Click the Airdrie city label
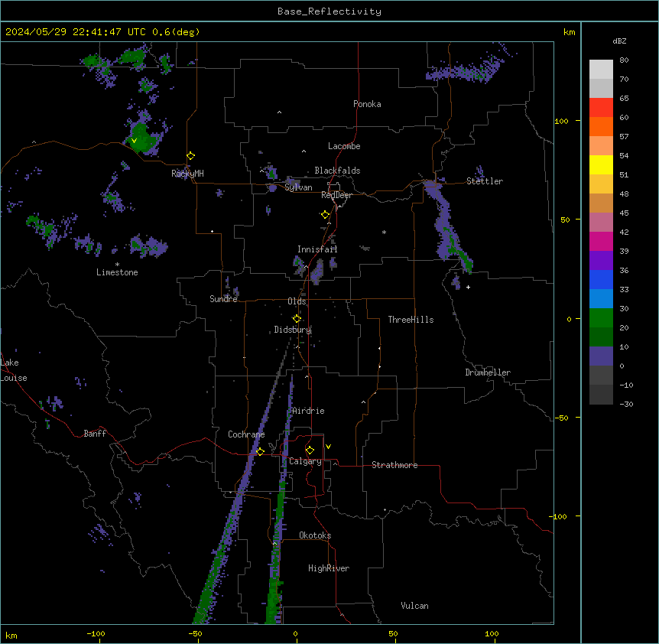Screen dimensions: 659x644 [308, 411]
